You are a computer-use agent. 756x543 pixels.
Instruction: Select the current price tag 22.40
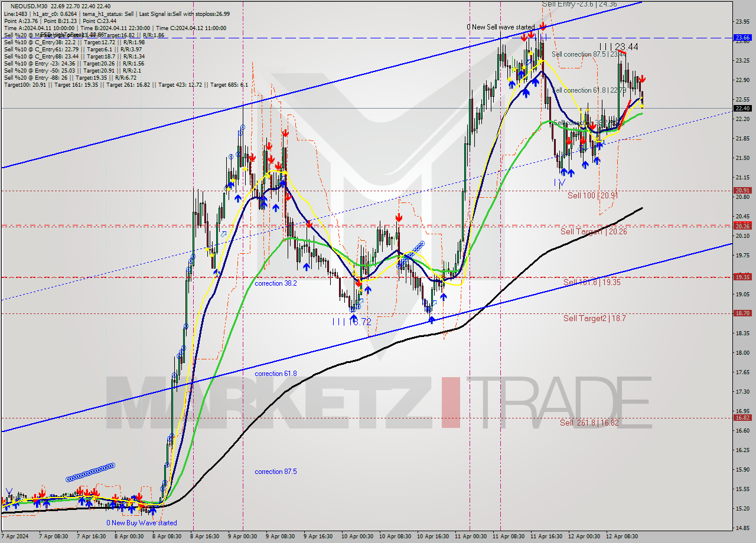[742, 109]
